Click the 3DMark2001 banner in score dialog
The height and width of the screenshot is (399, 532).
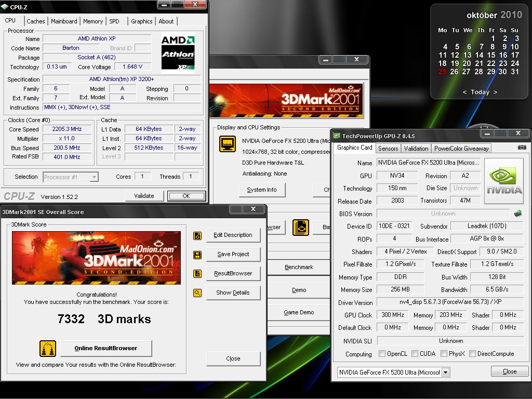point(96,258)
